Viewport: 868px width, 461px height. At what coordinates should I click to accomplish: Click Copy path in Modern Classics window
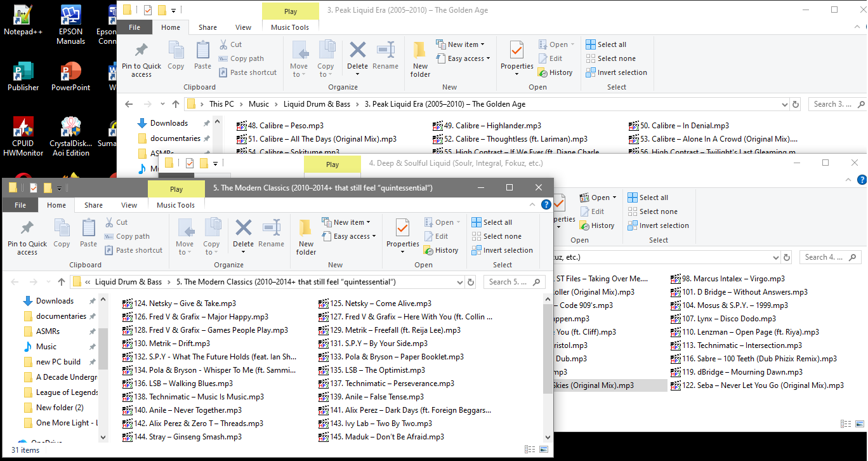tap(128, 236)
